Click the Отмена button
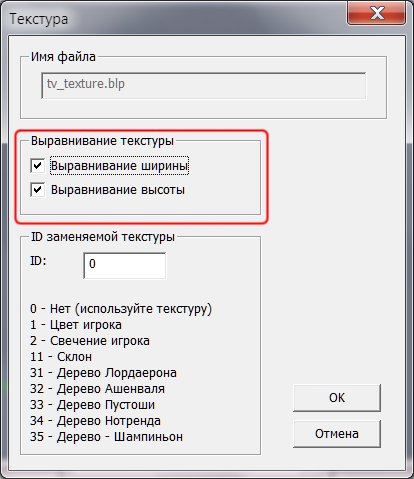The width and height of the screenshot is (414, 479). [x=337, y=434]
